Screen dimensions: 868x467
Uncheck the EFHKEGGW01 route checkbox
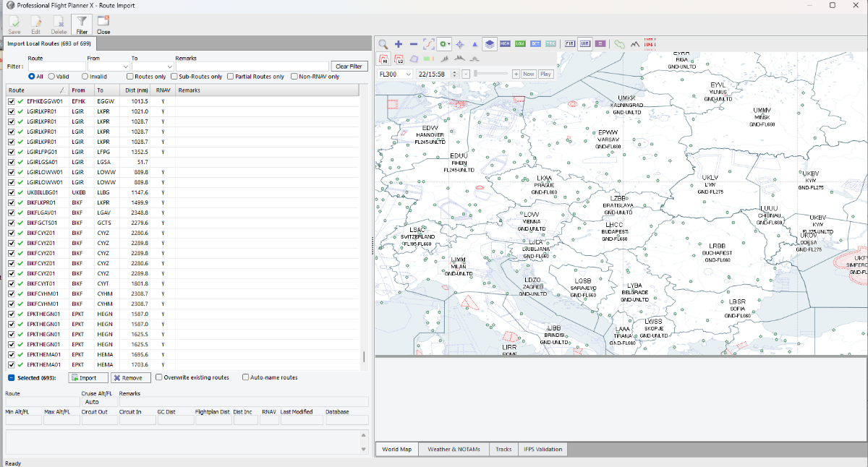click(12, 101)
